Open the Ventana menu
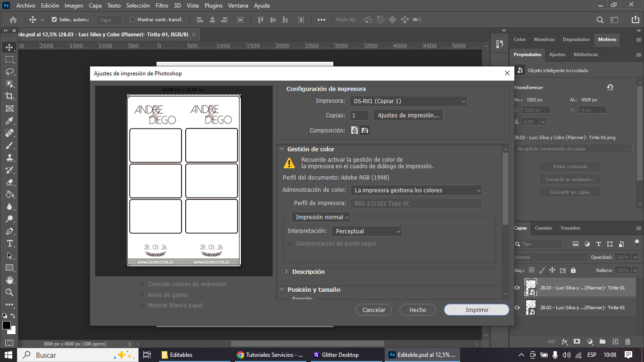Screen dimensions: 644x362 (x=238, y=6)
